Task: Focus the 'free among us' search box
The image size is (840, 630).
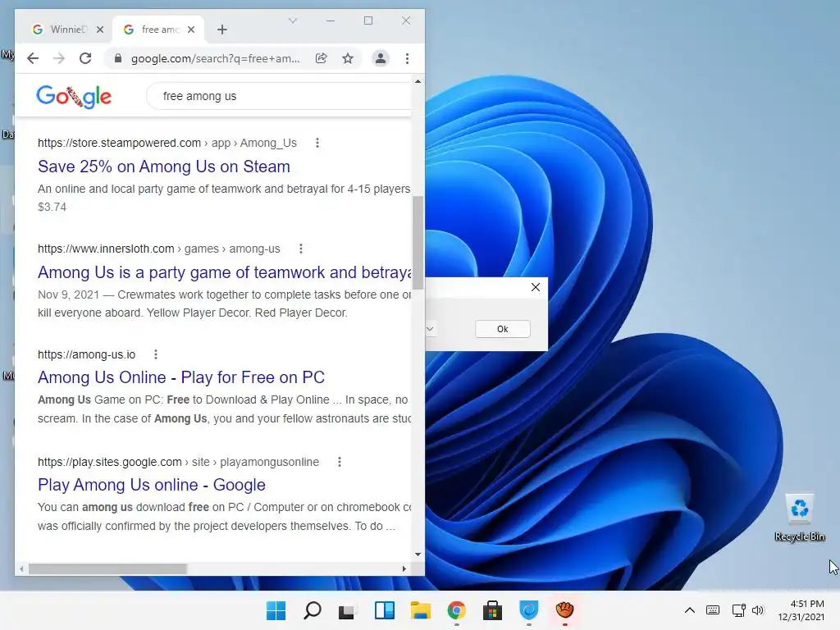Action: point(279,96)
